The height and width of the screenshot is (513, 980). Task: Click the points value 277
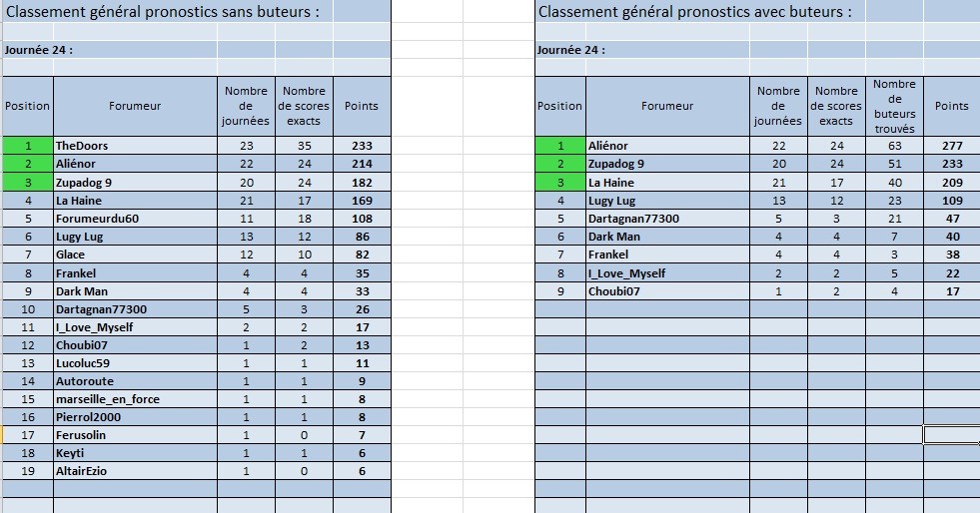[x=951, y=146]
